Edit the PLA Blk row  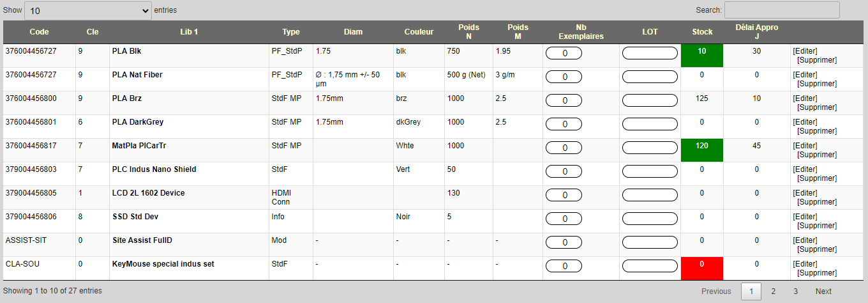[x=805, y=51]
